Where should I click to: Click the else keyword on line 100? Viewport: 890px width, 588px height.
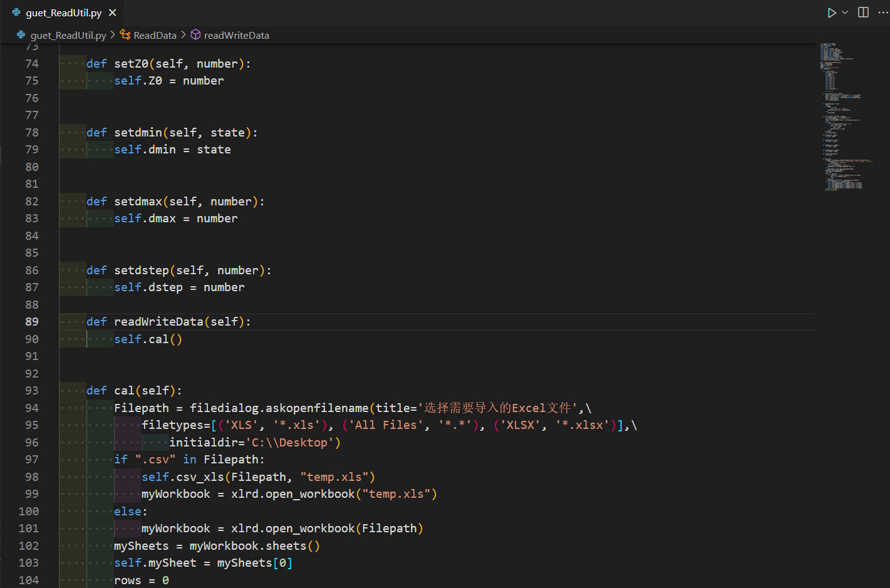pos(128,511)
